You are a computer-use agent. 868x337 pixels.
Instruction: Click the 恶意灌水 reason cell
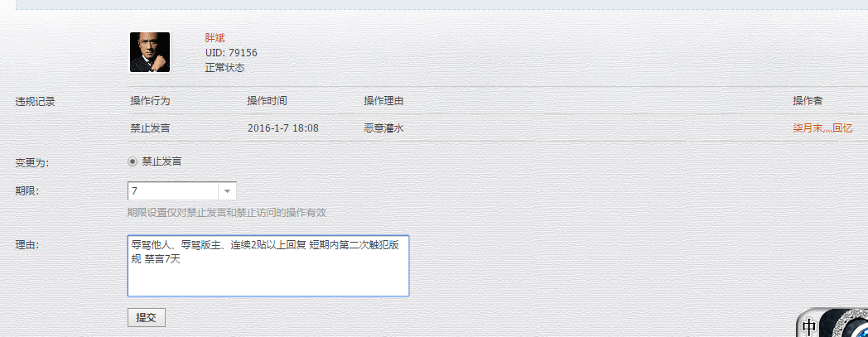coord(383,128)
